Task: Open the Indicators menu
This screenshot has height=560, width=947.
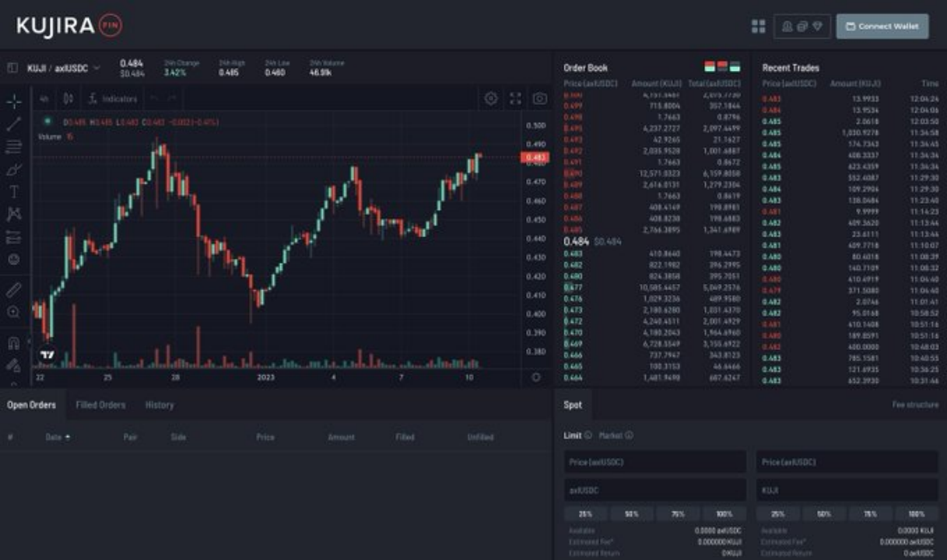Action: coord(113,99)
